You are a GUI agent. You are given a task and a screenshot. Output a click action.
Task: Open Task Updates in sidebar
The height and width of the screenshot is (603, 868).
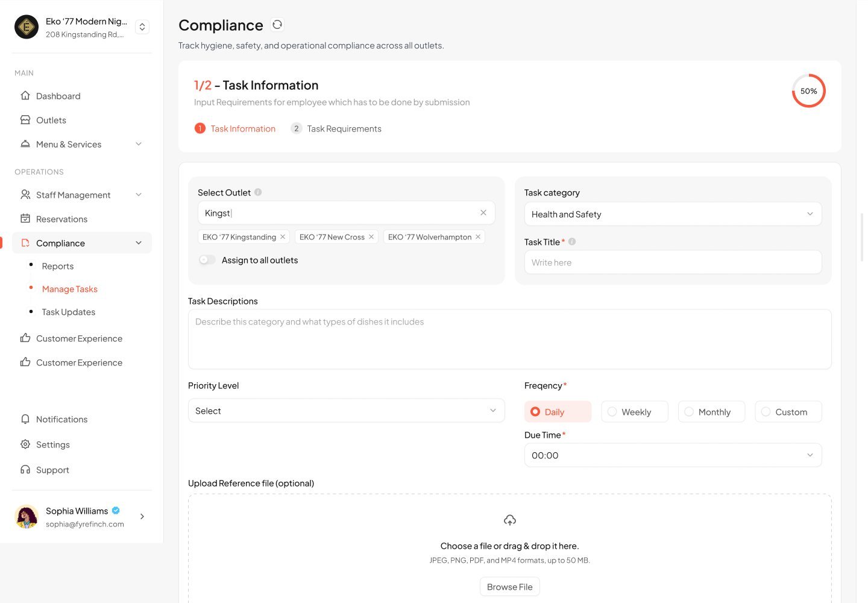69,312
